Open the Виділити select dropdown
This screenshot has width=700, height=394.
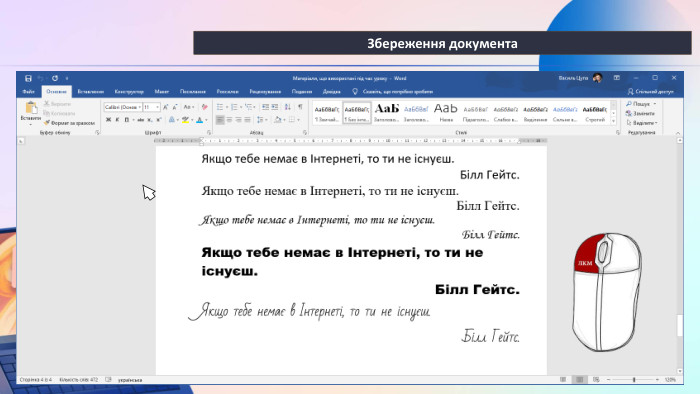pyautogui.click(x=642, y=123)
